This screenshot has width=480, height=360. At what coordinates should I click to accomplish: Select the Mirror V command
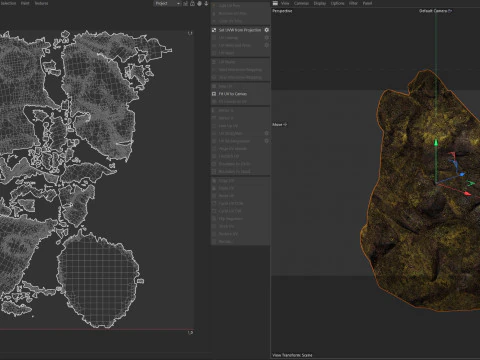coord(226,118)
